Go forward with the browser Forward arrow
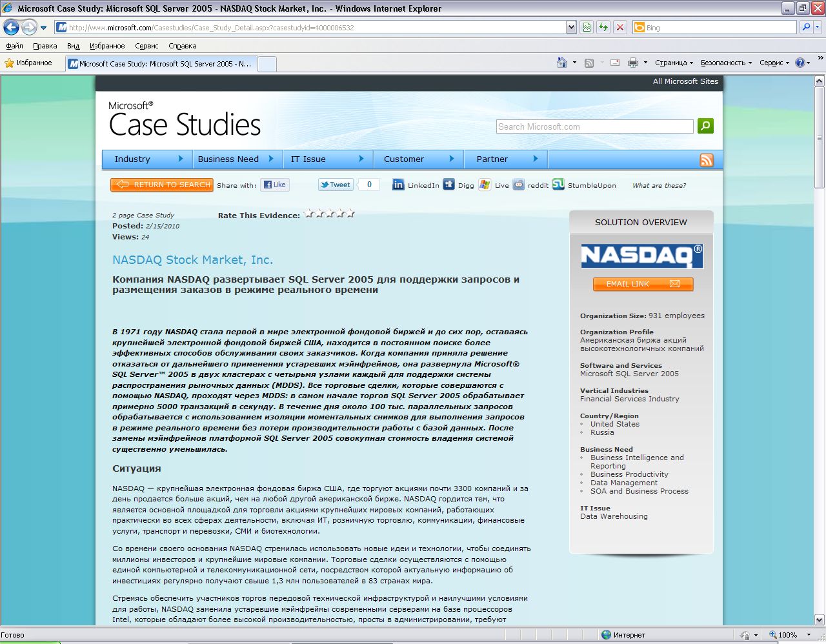Screen dimensions: 826x644 tap(29, 27)
